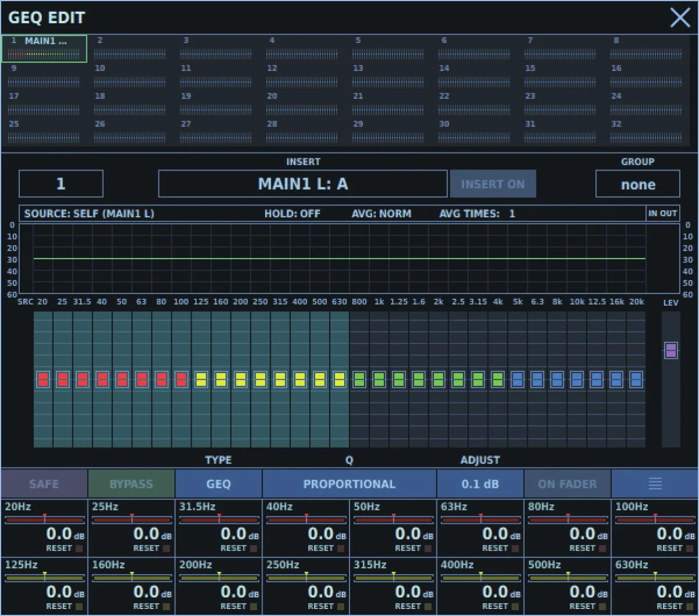Open the PROPORTIONAL Q selector
Viewport: 699px width, 616px height.
tap(349, 484)
